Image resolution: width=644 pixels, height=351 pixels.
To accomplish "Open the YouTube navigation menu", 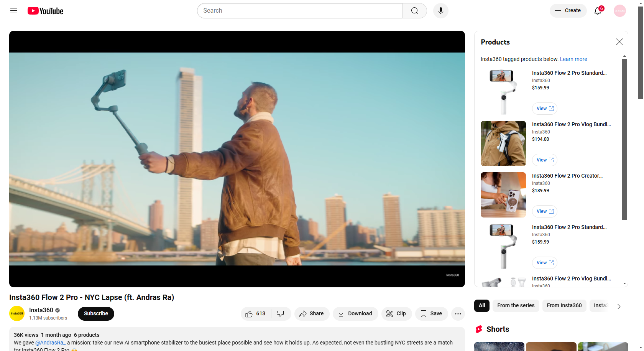I will 13,11.
